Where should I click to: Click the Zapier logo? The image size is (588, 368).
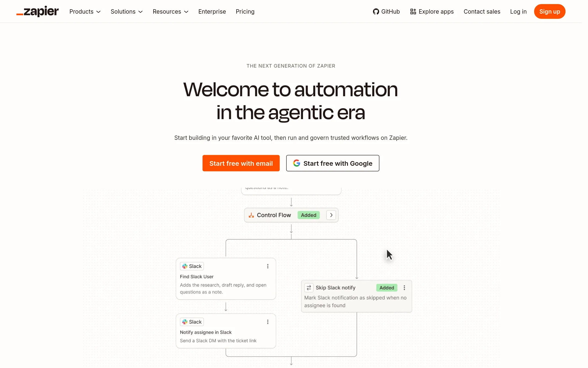(x=37, y=11)
